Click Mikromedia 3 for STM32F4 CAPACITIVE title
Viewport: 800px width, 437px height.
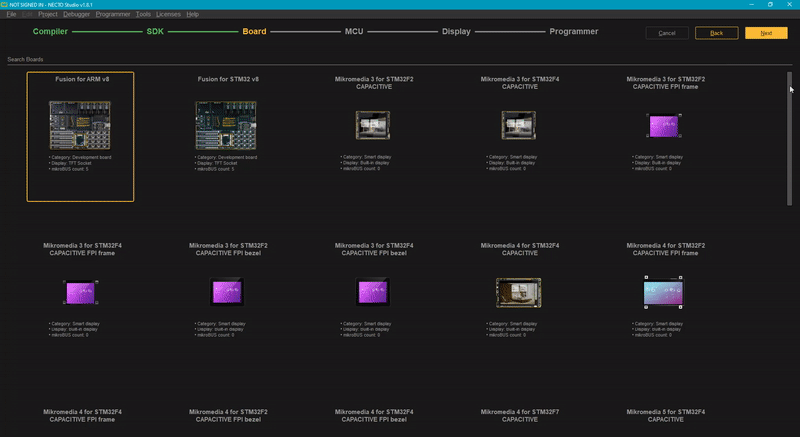(520, 83)
